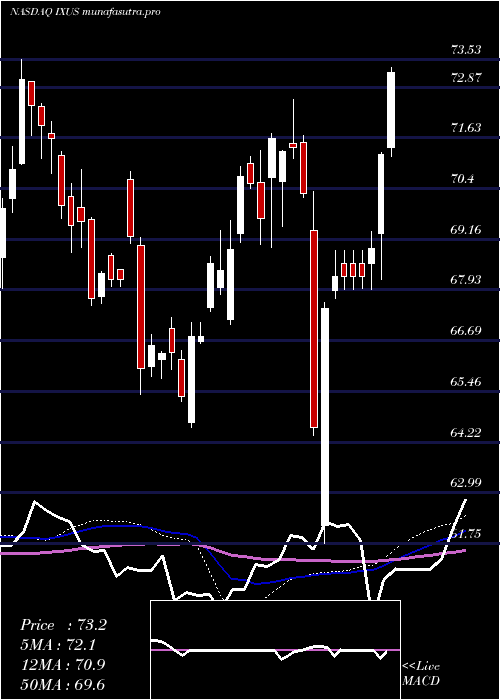Click the 5MA : 72.1 readout
Image resolution: width=500 pixels, height=700 pixels.
pos(58,645)
